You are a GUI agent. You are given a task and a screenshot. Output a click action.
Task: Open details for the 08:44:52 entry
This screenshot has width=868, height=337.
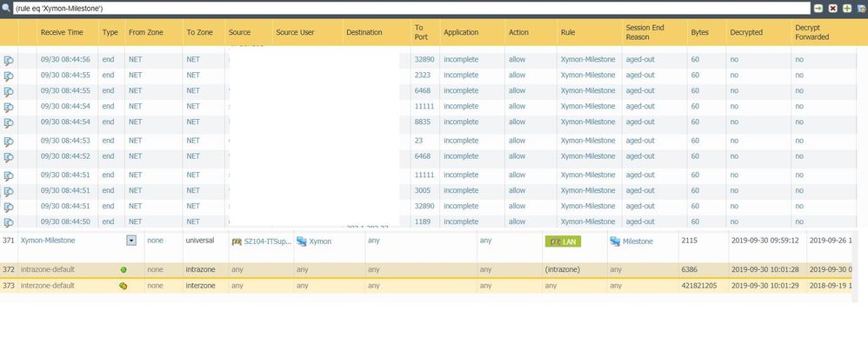[9, 157]
